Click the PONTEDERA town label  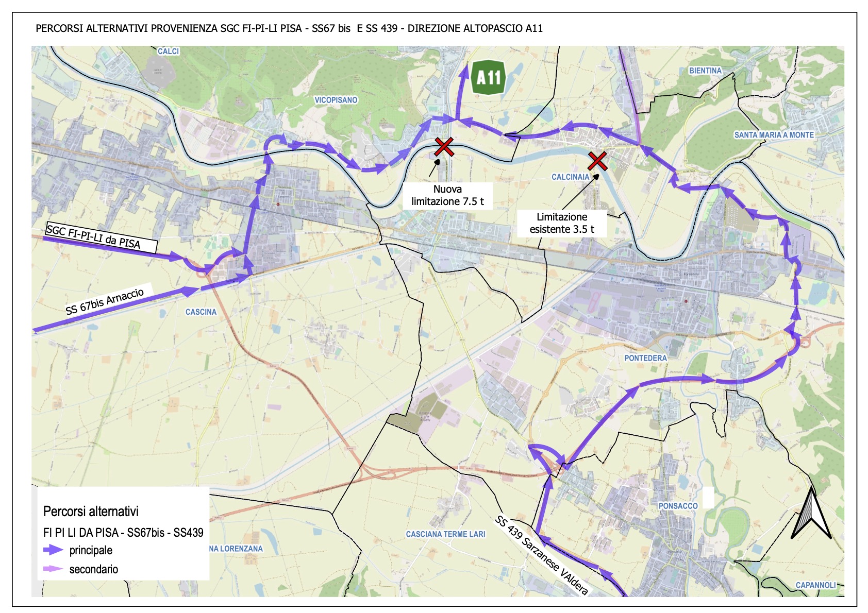[645, 358]
